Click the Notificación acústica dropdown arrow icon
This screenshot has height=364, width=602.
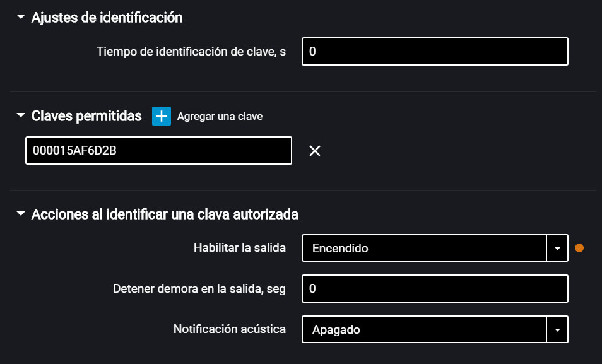click(557, 329)
